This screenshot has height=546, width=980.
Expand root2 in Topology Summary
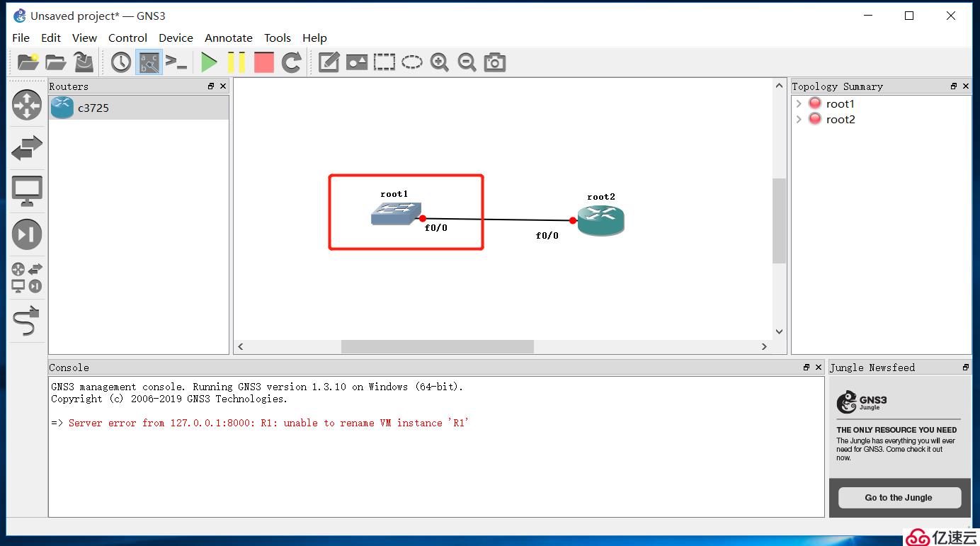[x=799, y=119]
